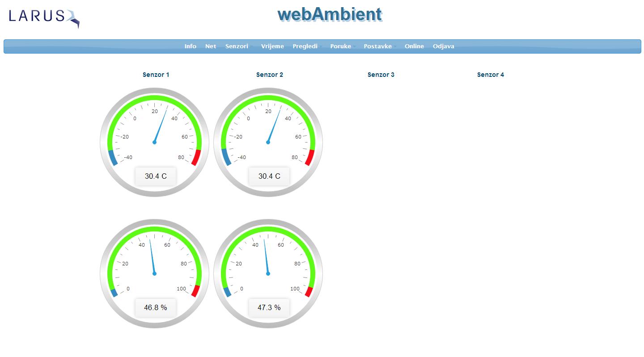Click the Senzor 1 heading
Viewport: 644px width, 357px height.
pos(156,75)
